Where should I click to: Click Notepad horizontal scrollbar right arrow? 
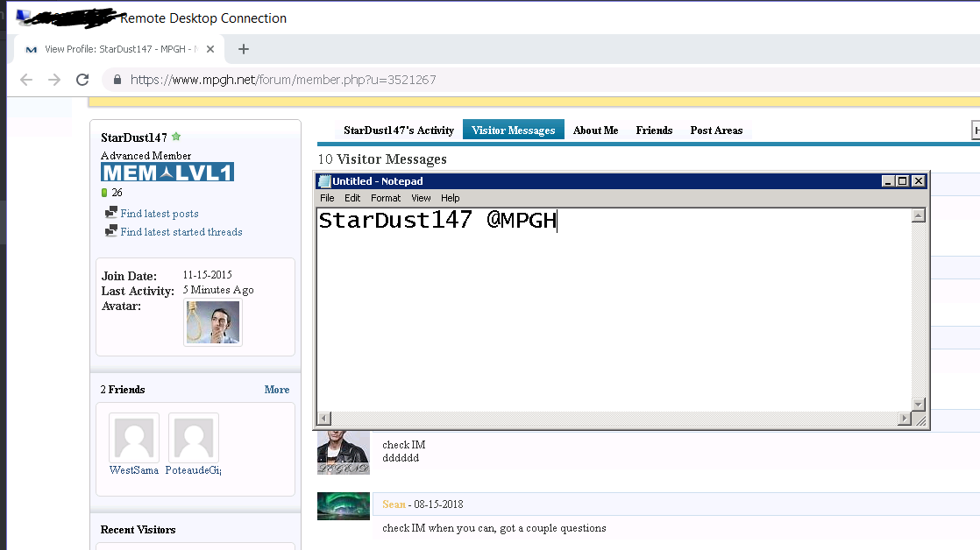(x=905, y=419)
